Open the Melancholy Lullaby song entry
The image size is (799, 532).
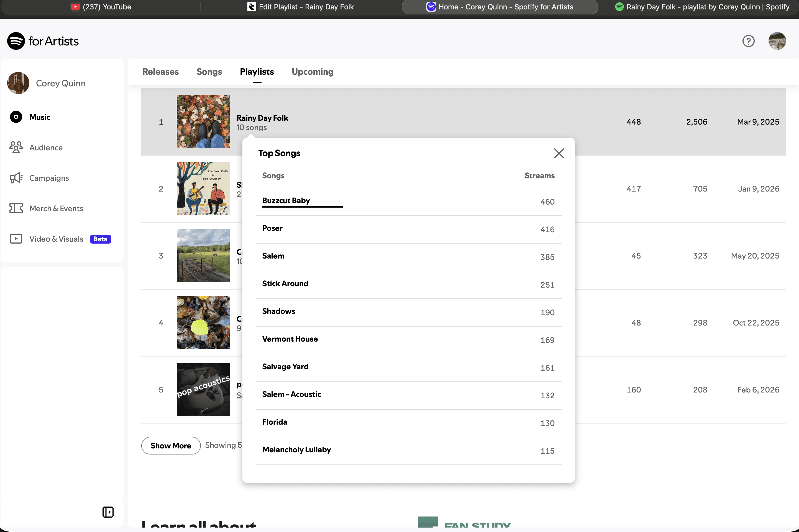coord(296,450)
